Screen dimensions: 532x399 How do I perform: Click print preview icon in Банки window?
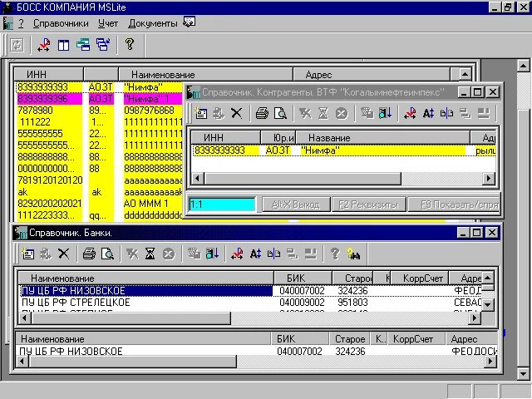coord(107,254)
